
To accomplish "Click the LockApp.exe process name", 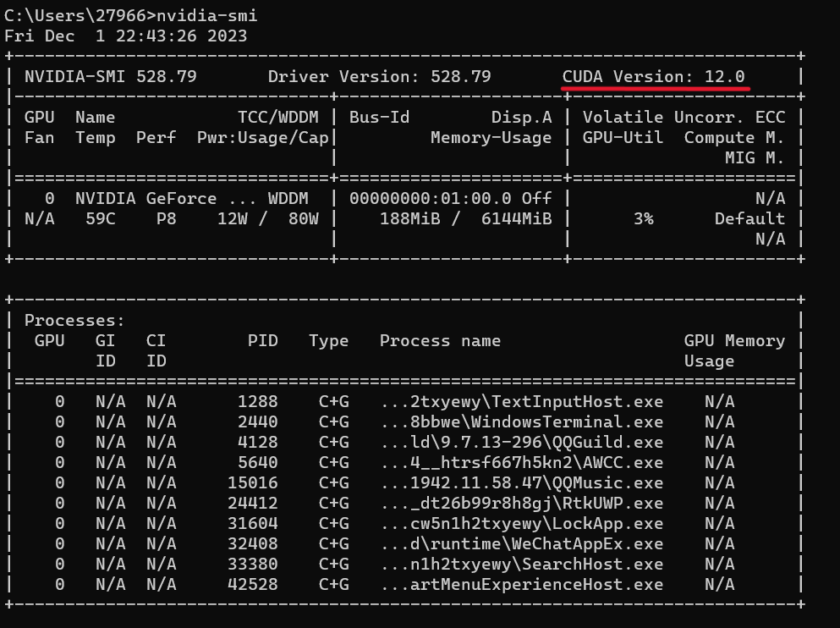I will (522, 524).
